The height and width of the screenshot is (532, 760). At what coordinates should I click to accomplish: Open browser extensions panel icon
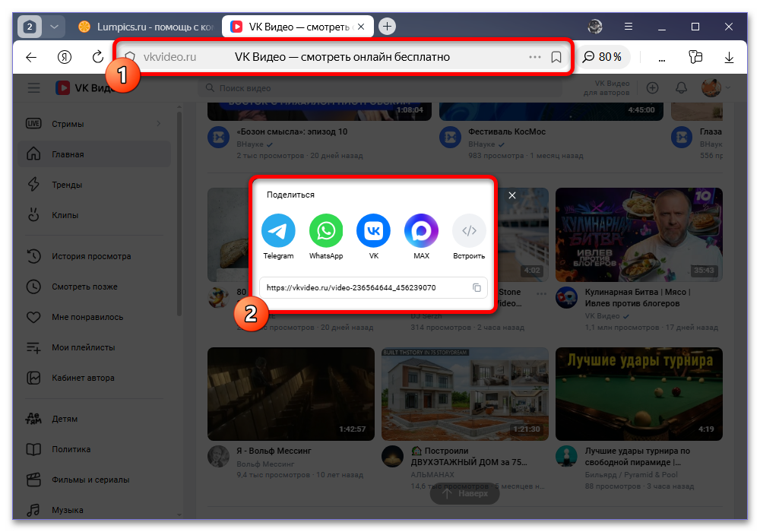[x=695, y=57]
